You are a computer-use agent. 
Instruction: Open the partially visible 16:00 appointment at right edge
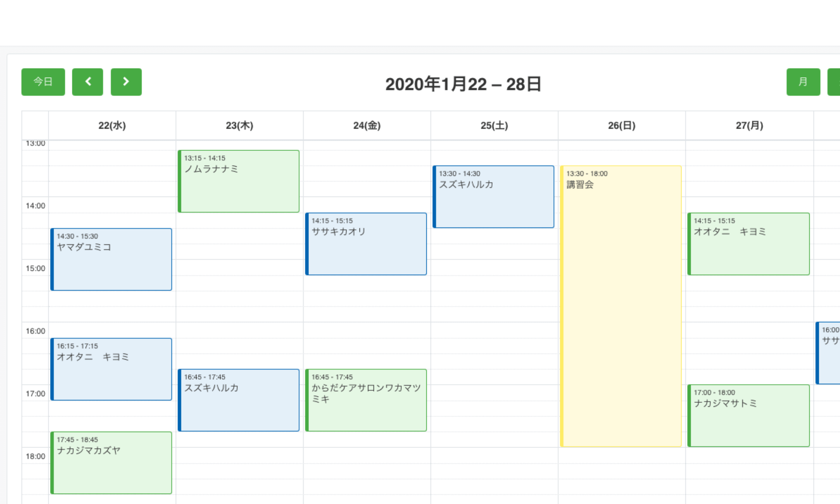point(828,353)
